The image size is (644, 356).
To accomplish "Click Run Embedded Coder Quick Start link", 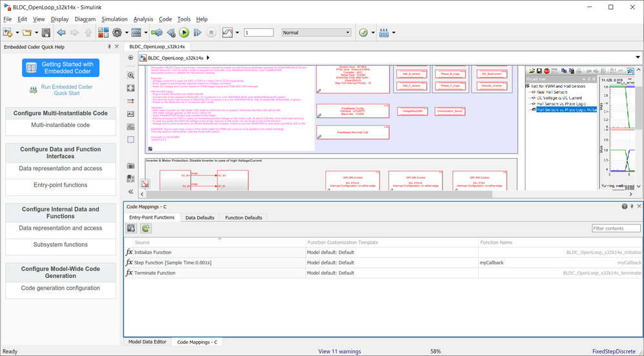I will pos(66,90).
